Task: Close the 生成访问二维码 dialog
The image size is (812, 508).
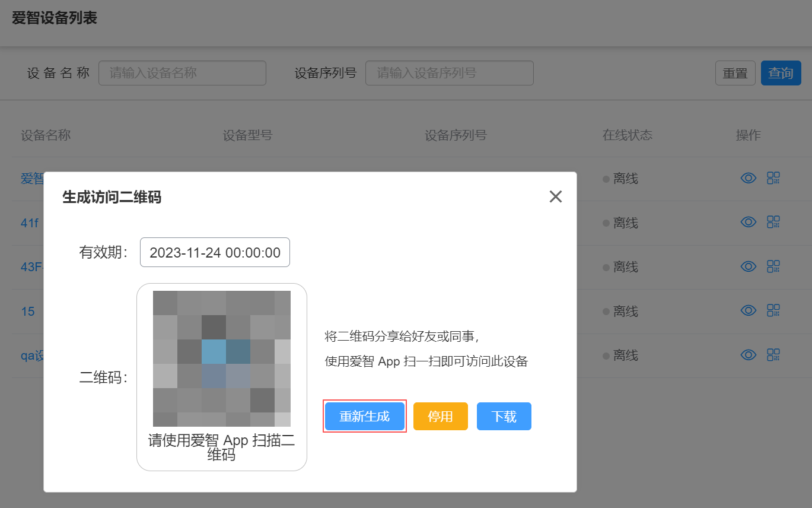Action: coord(555,196)
